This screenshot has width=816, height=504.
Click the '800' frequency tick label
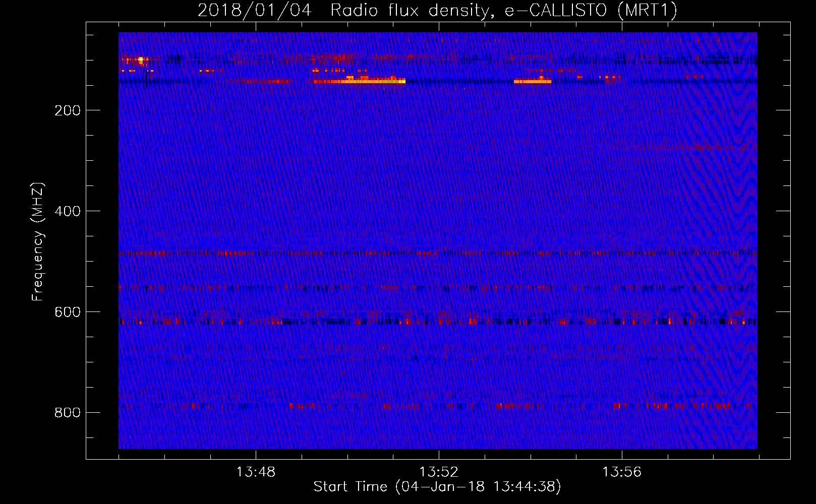68,413
